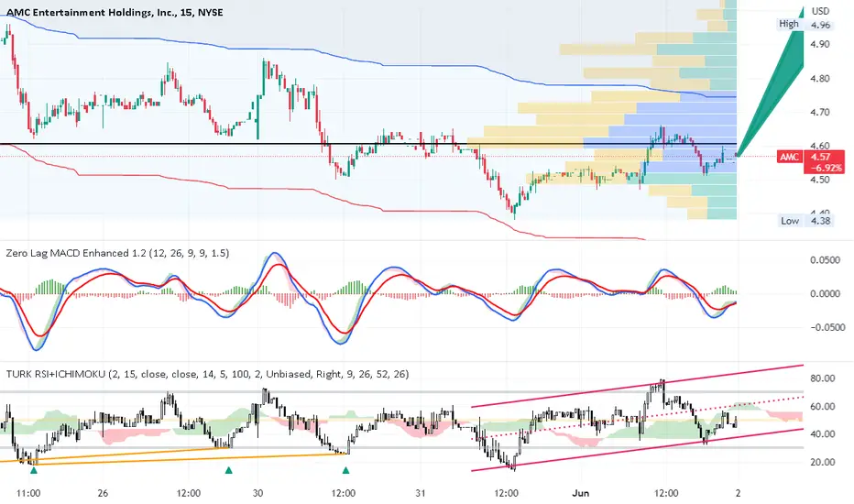Click the TURK RSI+ICHIMOKU indicator label

207,374
